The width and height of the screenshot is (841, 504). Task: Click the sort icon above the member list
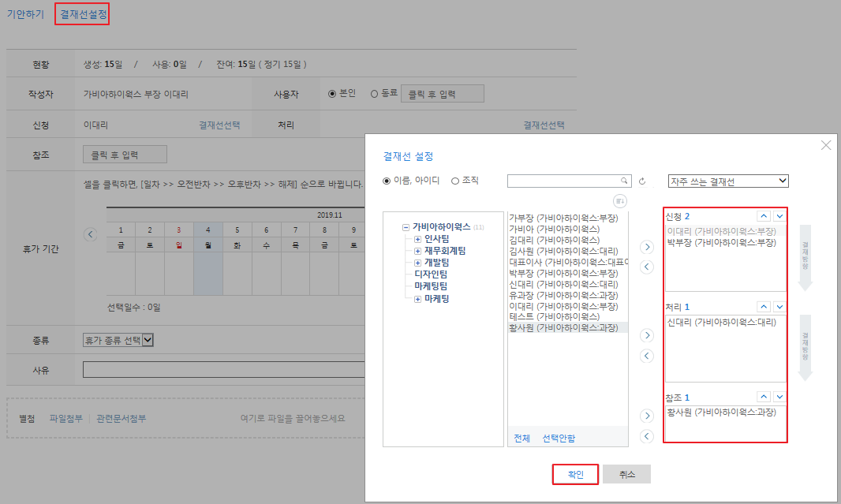(x=619, y=200)
